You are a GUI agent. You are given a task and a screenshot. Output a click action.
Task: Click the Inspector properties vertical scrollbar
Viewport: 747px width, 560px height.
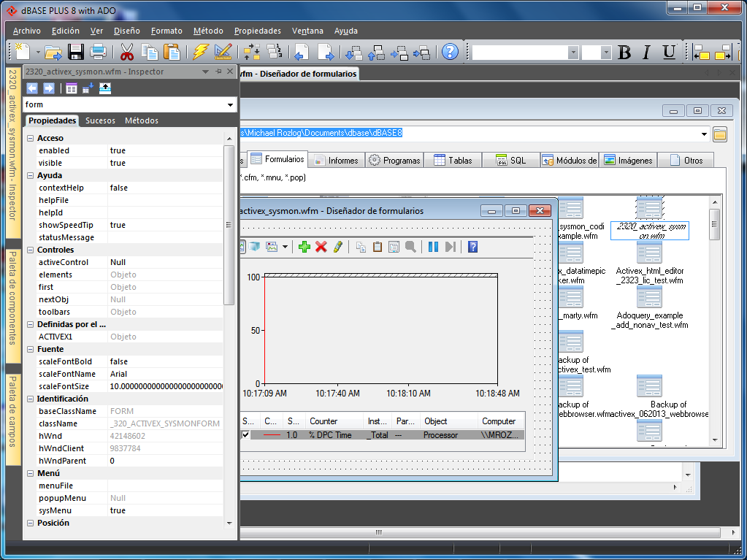point(229,331)
